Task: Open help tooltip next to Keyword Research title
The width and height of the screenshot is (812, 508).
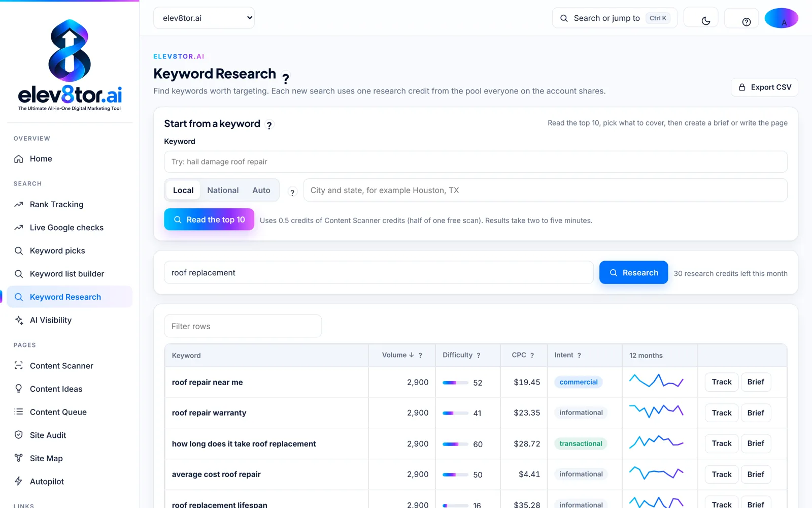Action: 286,78
